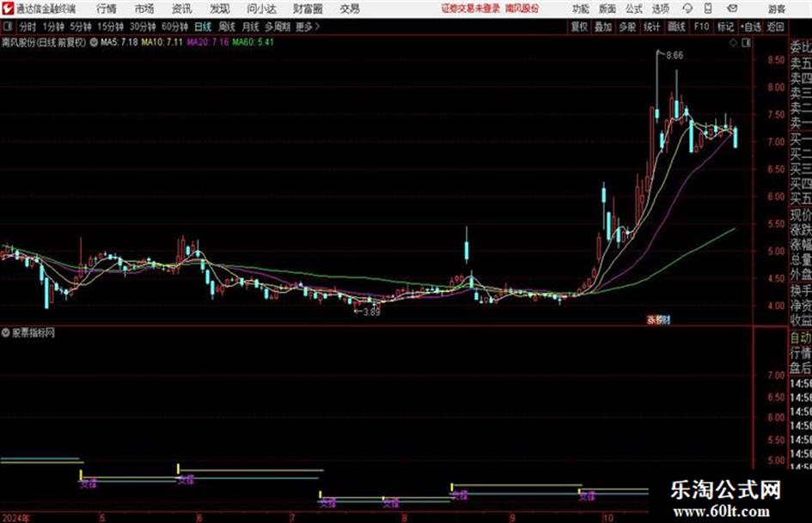Open the 功能 menu
812x523 pixels.
pyautogui.click(x=581, y=9)
